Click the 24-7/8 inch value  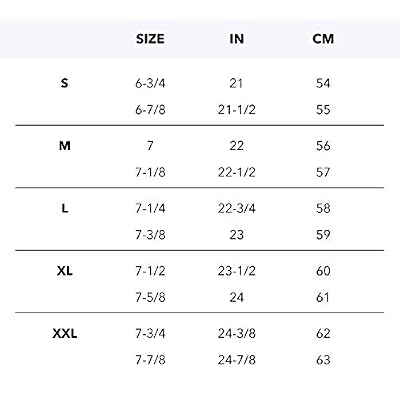point(237,360)
